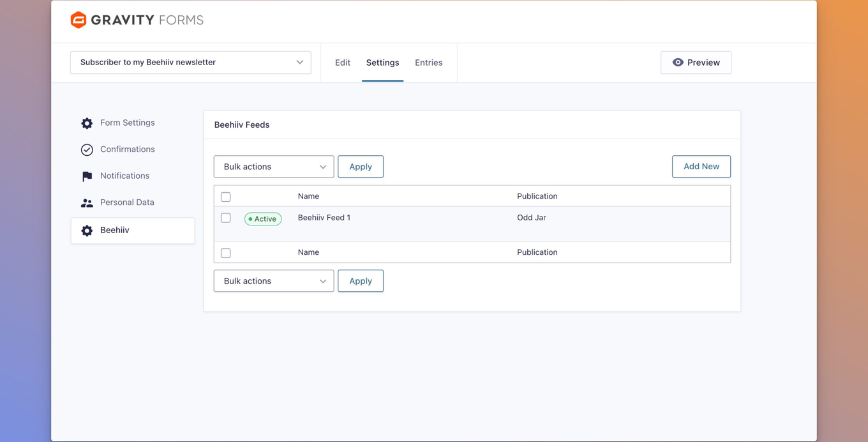Click the top Apply button
Image resolution: width=868 pixels, height=442 pixels.
[361, 167]
